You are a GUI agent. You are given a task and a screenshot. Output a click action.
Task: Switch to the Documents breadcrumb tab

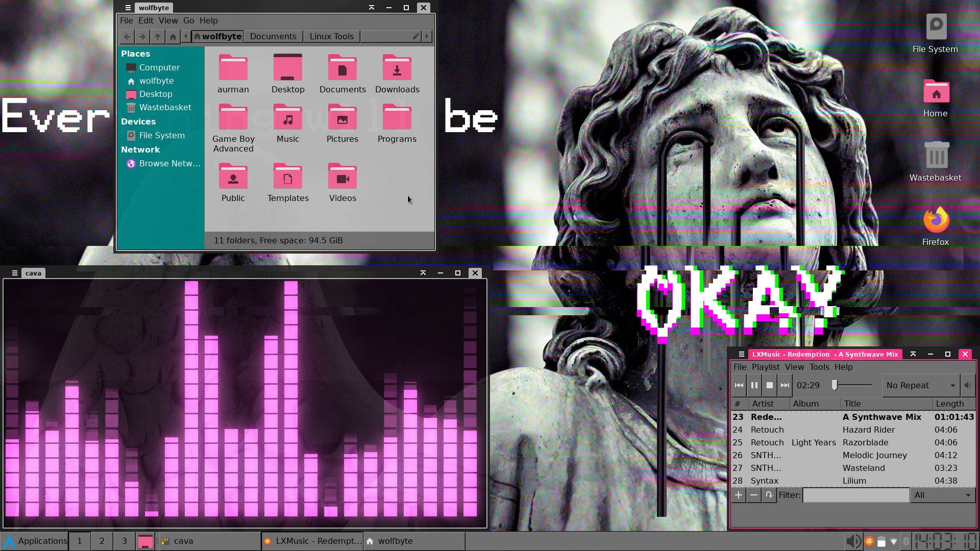(273, 36)
